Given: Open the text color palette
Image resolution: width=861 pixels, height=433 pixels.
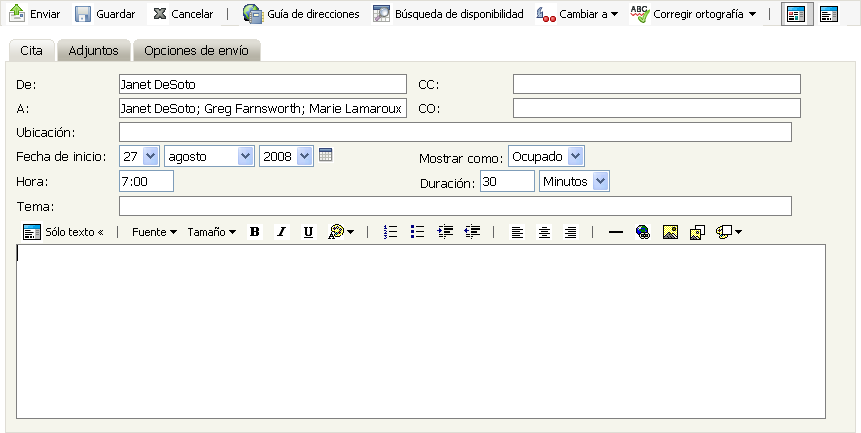Looking at the screenshot, I should click(341, 232).
